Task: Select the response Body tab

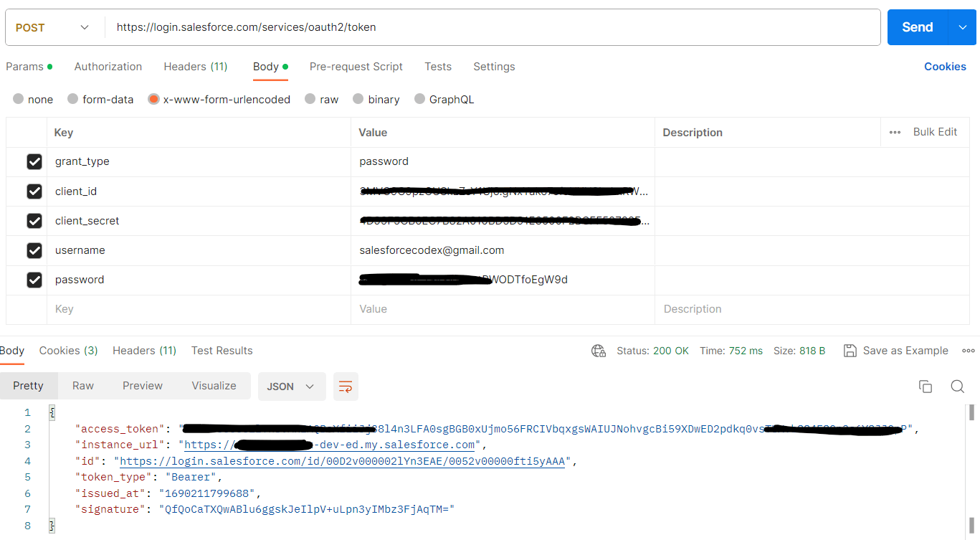Action: (x=12, y=351)
